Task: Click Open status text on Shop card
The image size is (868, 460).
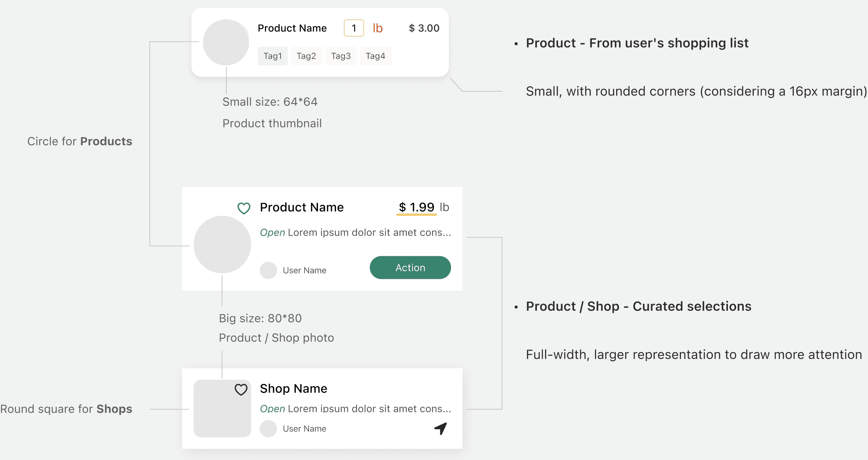Action: 272,409
